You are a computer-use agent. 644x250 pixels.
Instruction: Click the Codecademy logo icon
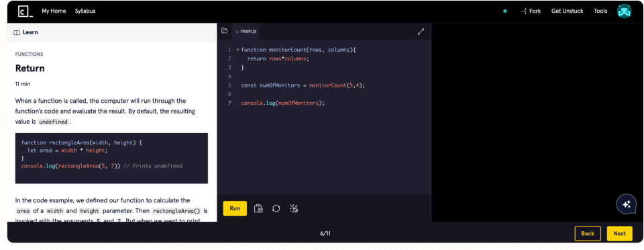pos(25,11)
